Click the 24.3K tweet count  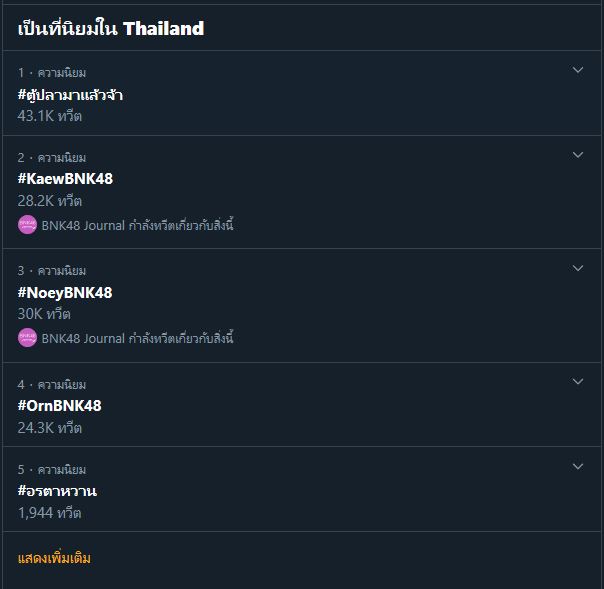49,428
